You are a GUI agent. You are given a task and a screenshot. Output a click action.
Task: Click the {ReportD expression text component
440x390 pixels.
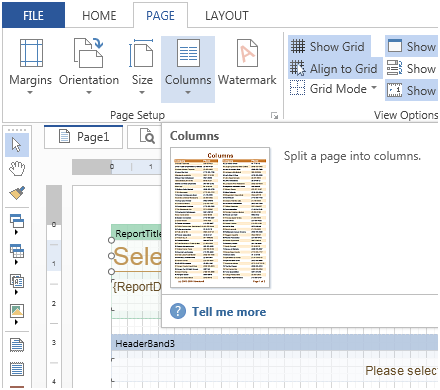[137, 287]
